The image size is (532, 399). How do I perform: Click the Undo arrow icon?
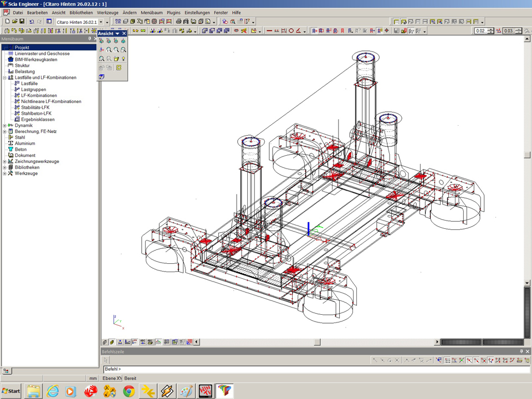pos(32,22)
